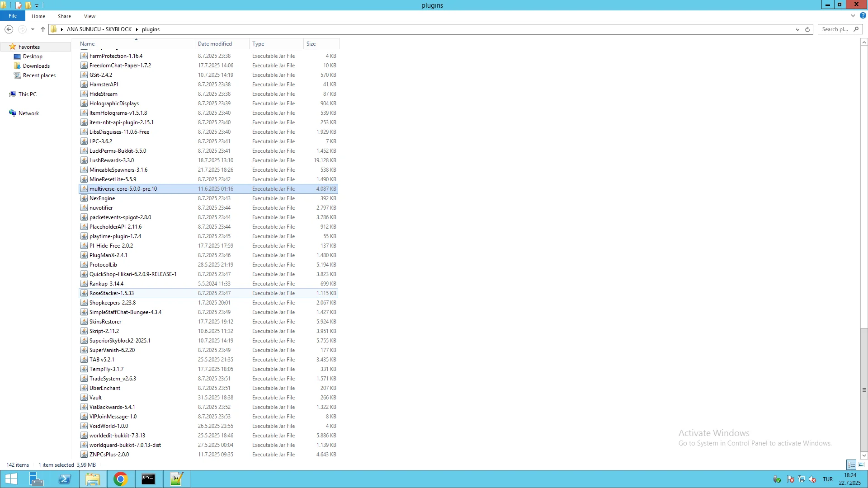Open Recent places in navigation pane
This screenshot has height=488, width=868.
pyautogui.click(x=39, y=75)
